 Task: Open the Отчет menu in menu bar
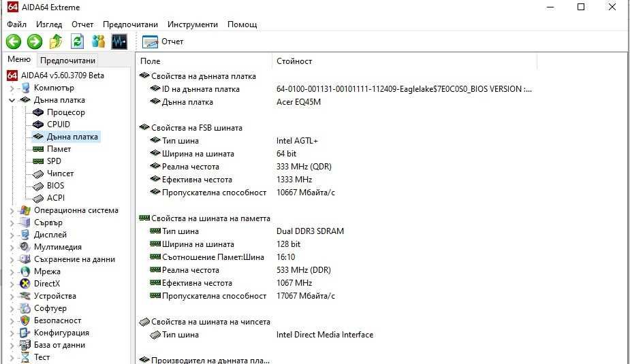82,24
